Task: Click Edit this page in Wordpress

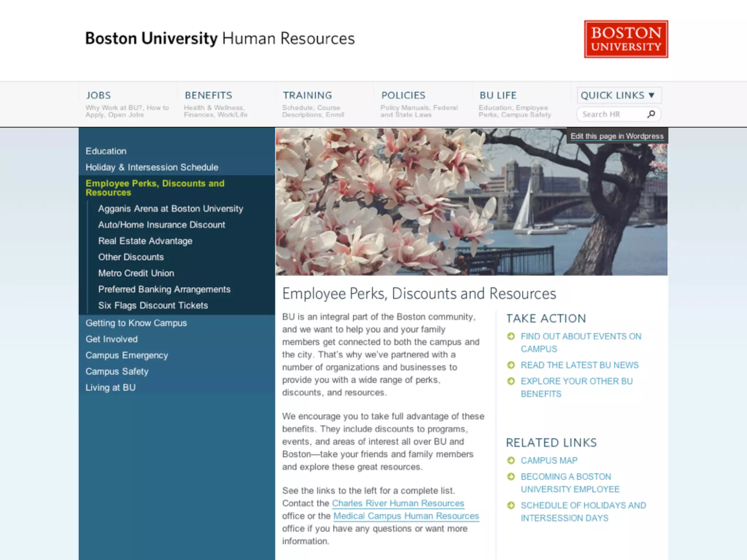Action: pos(617,136)
